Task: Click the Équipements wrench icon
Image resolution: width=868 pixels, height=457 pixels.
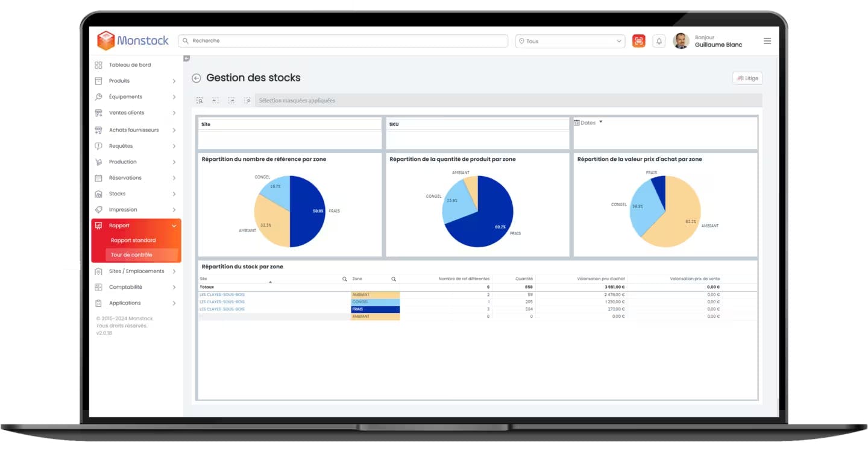Action: [99, 97]
